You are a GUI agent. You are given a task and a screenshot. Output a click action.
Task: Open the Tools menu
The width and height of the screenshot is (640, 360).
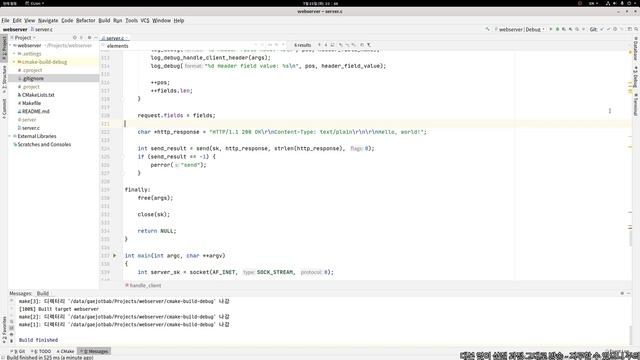pyautogui.click(x=131, y=20)
